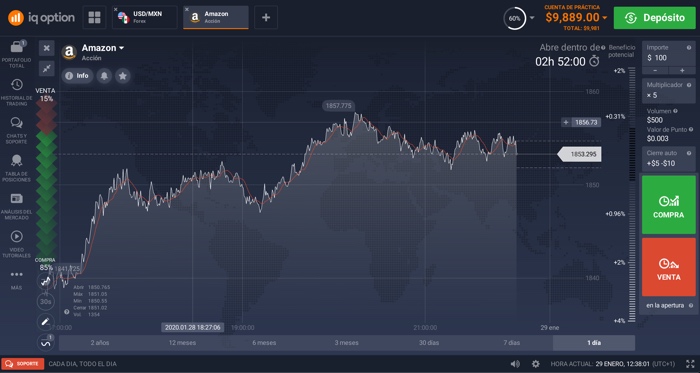Toggle sound speaker icon
The image size is (700, 373).
515,364
